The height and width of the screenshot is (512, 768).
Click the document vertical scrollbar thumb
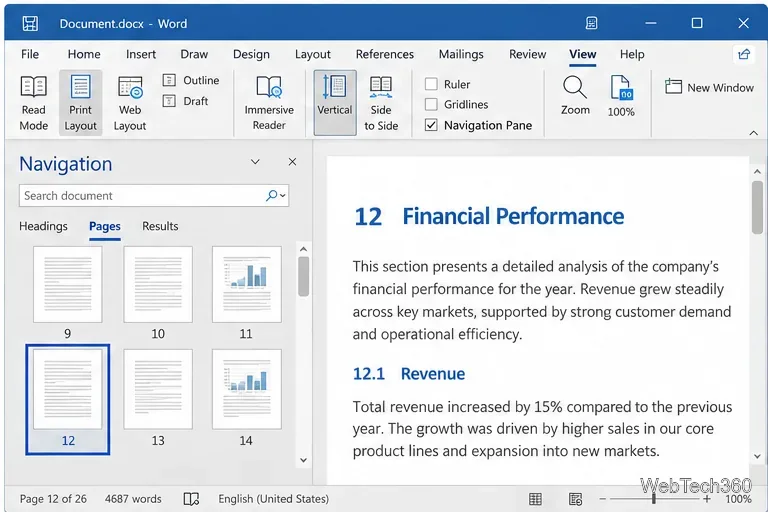click(x=757, y=207)
